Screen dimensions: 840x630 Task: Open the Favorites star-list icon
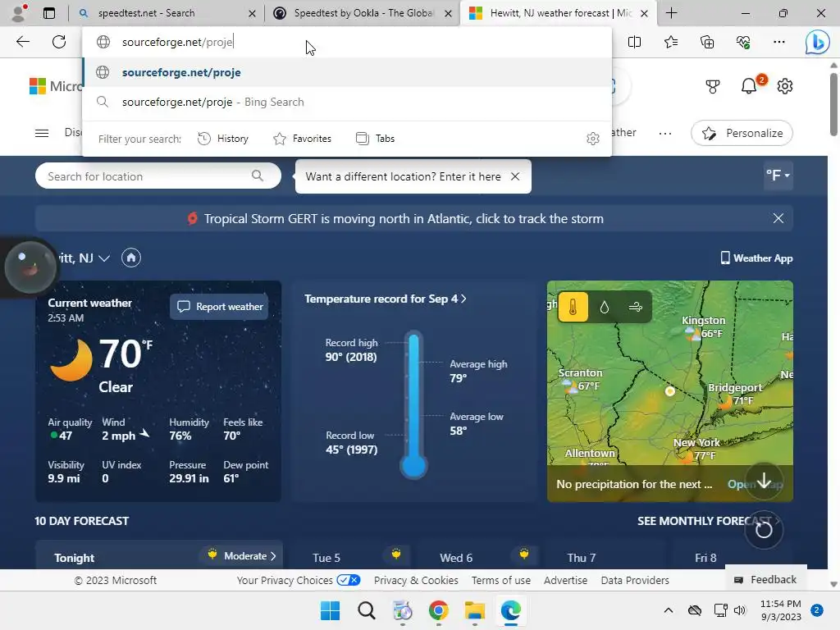click(x=671, y=42)
